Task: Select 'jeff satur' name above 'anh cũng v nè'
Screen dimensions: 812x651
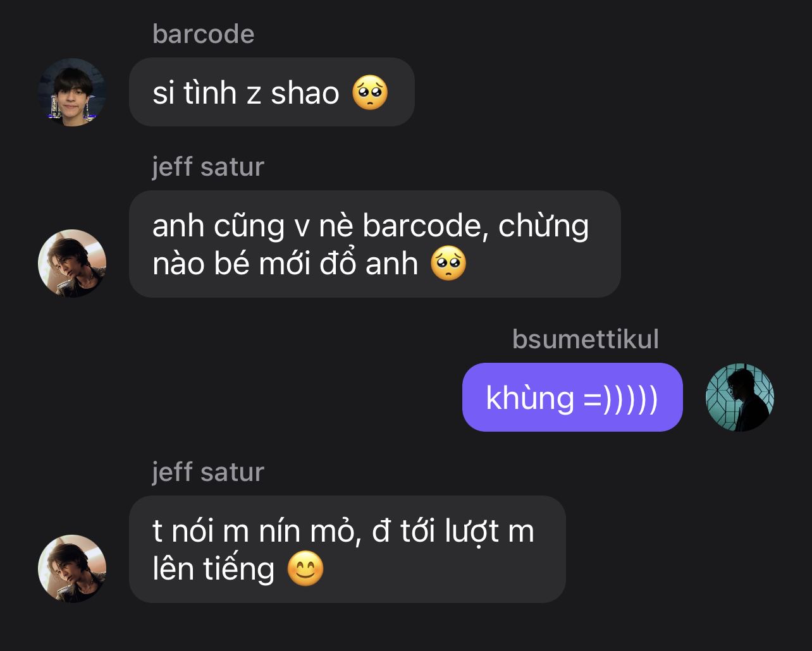Action: click(208, 167)
